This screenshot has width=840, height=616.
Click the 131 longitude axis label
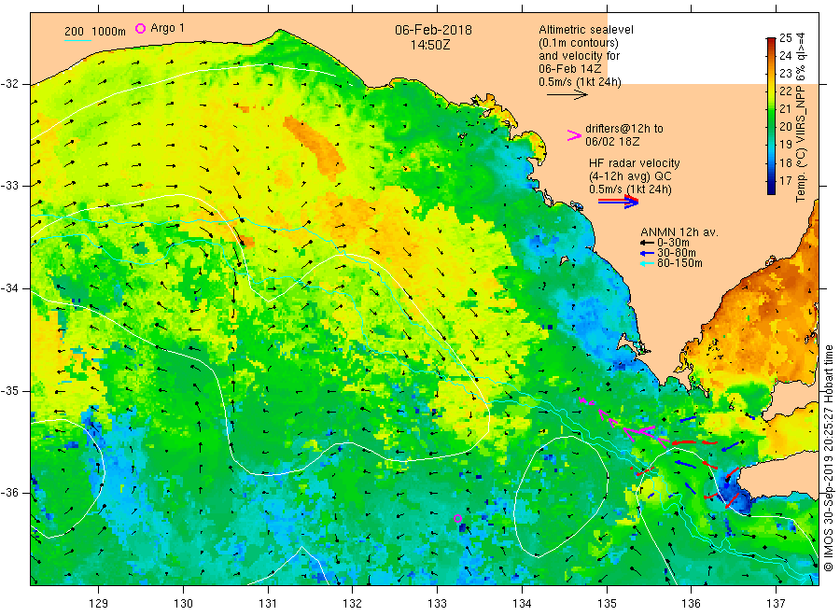point(268,604)
